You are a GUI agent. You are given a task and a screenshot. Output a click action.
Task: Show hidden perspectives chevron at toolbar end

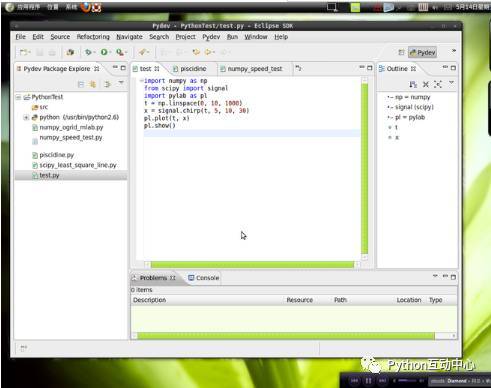pyautogui.click(x=454, y=51)
